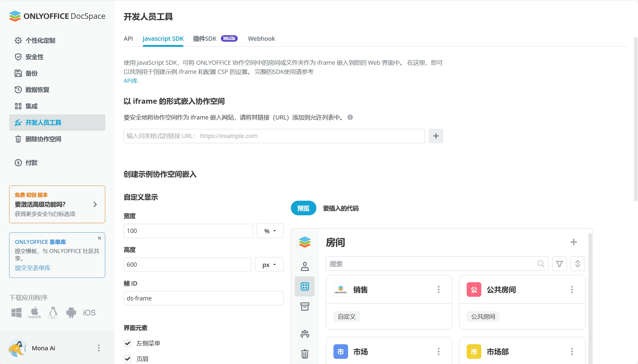Screen dimensions: 638x364
Task: Select the Rooms icon in the preview sidebar
Action: coord(305,286)
